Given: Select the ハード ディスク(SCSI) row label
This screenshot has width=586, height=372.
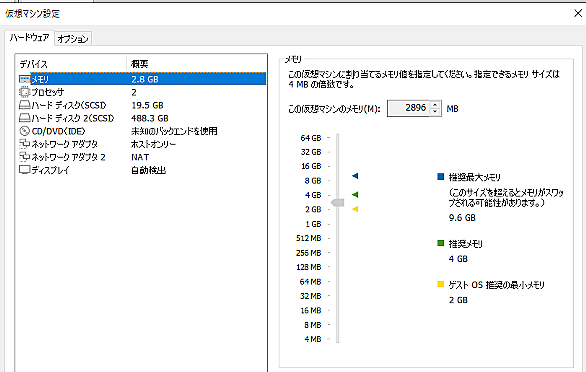Looking at the screenshot, I should coord(69,105).
